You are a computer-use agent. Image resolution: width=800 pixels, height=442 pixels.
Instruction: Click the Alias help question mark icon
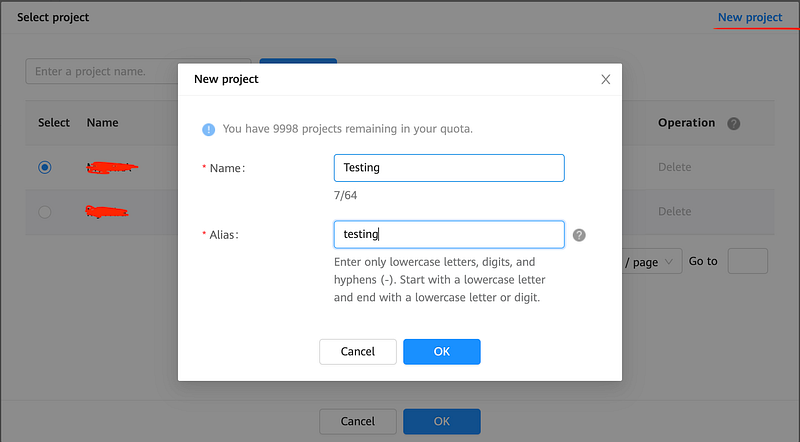tap(579, 235)
